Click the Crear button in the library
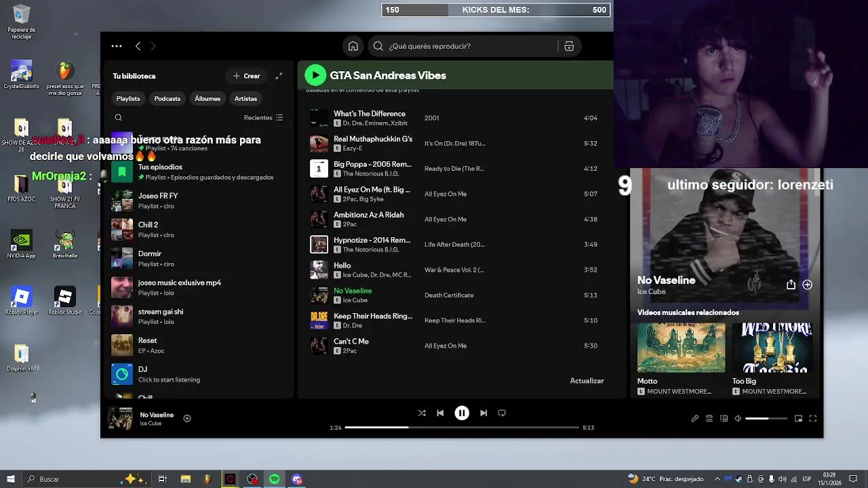The height and width of the screenshot is (488, 868). coord(246,76)
